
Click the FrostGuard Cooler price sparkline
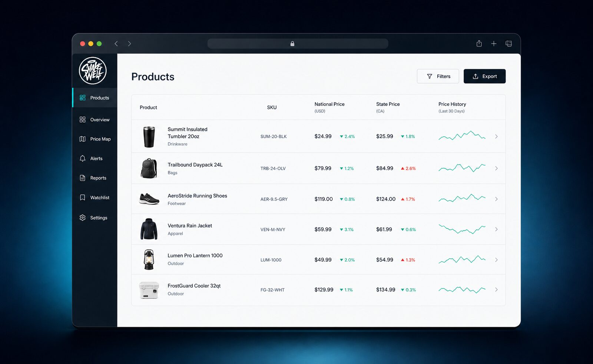coord(462,290)
